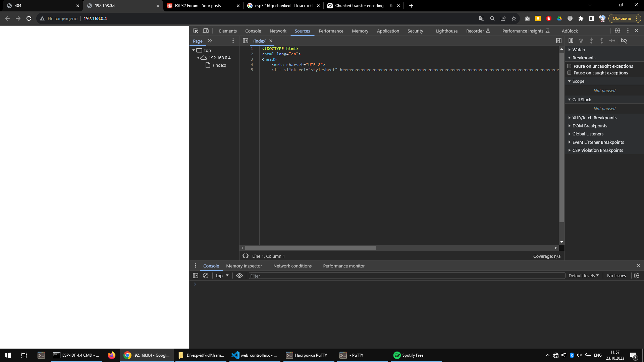Image resolution: width=644 pixels, height=362 pixels.
Task: Deactivate breakpoints icon
Action: 624,41
